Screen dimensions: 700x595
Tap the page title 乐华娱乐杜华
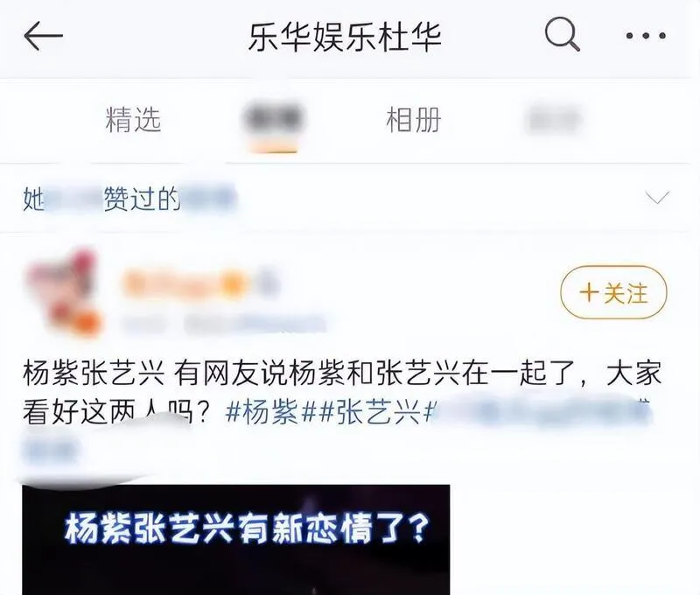(345, 37)
